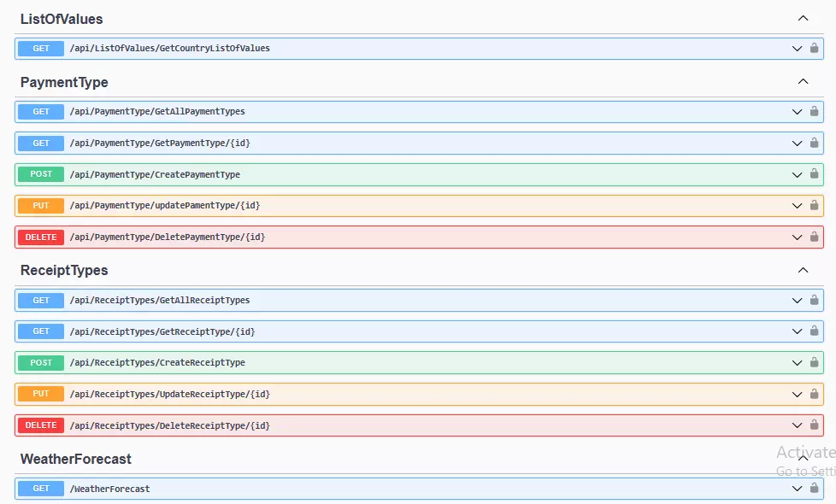Click the POST badge on CreatePaymentType

coord(39,174)
